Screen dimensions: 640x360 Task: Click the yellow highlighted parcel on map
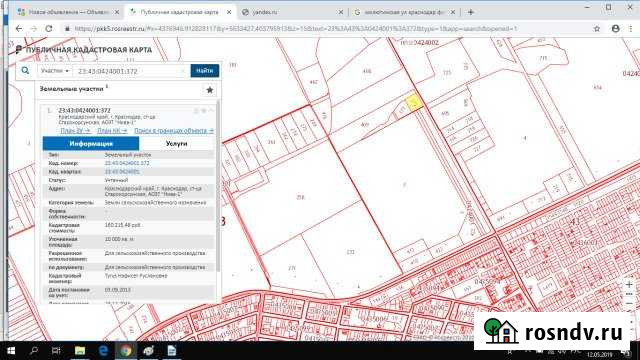pyautogui.click(x=413, y=102)
